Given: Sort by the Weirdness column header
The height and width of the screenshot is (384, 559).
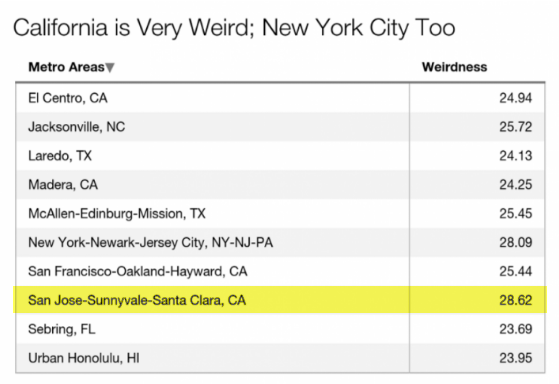Looking at the screenshot, I should 454,67.
